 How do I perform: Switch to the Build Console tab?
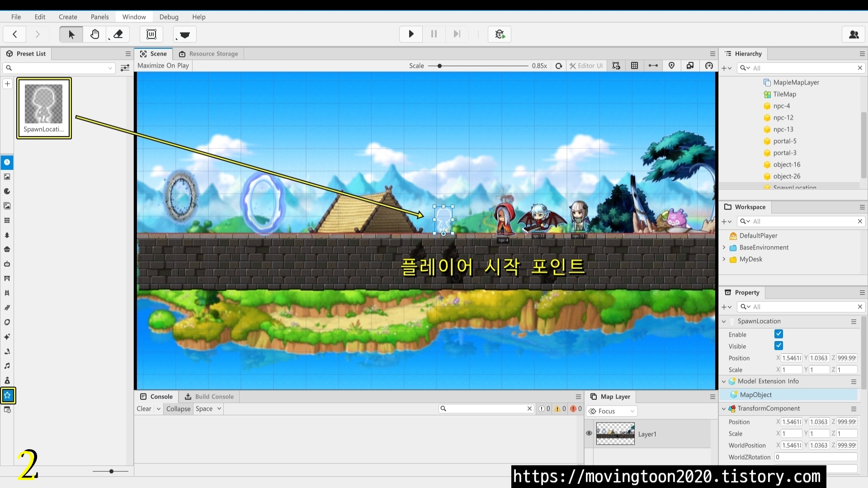pyautogui.click(x=209, y=397)
